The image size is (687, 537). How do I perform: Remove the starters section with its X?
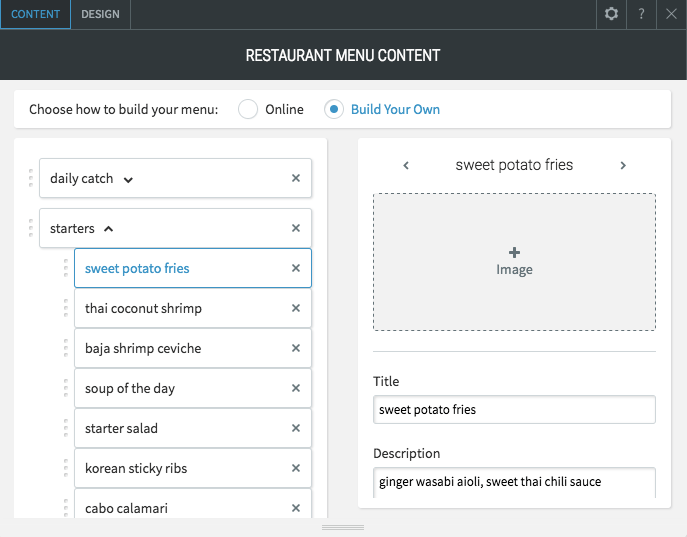pyautogui.click(x=296, y=228)
